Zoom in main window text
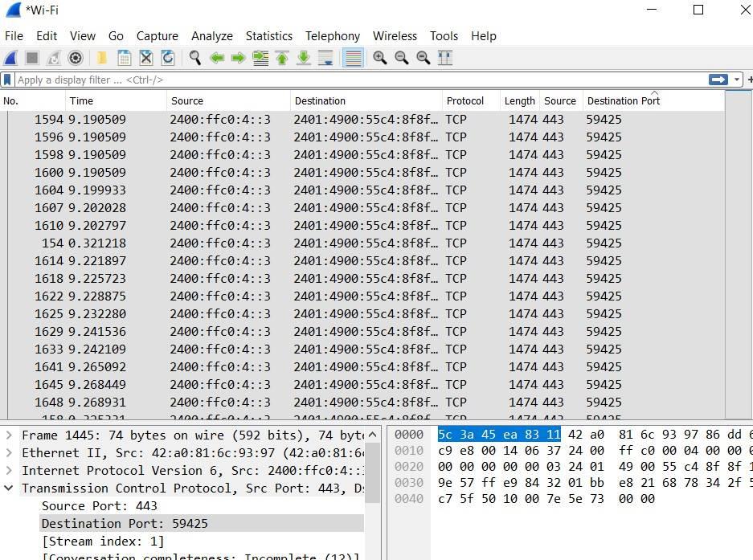 380,58
